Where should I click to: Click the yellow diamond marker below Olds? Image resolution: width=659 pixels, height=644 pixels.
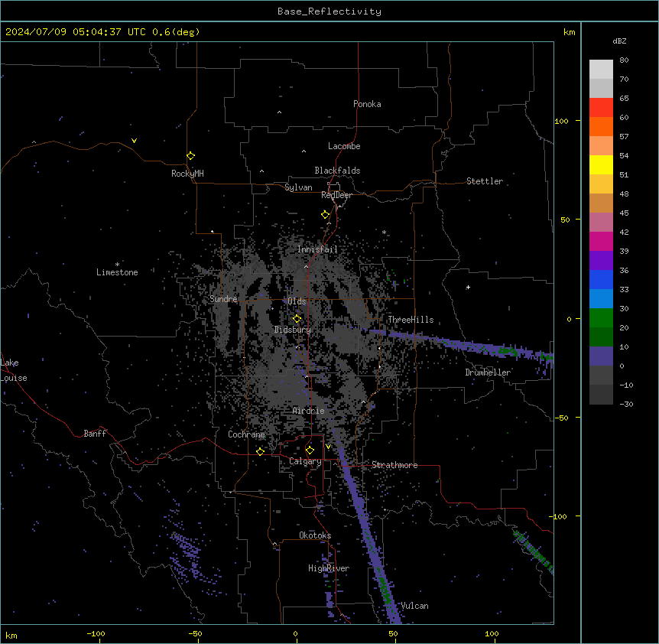point(297,319)
